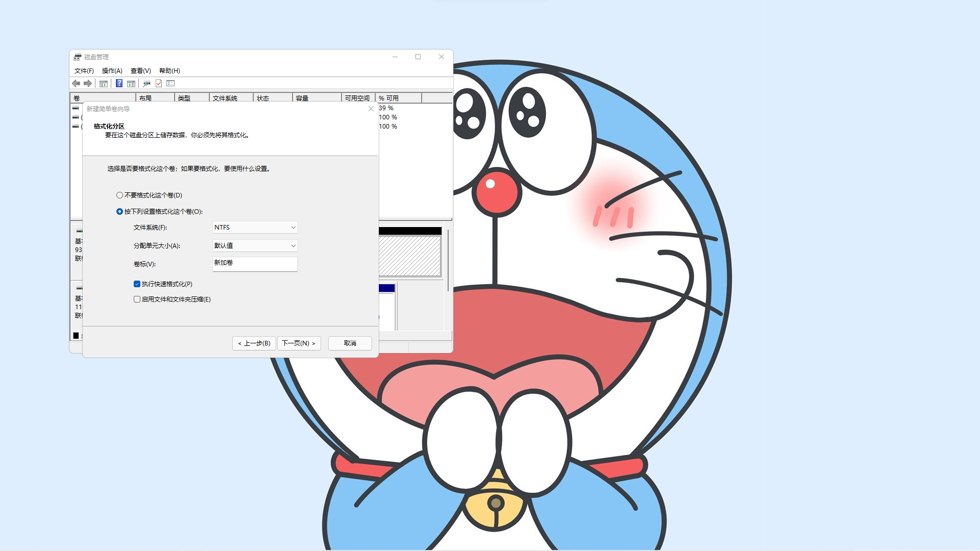Click the Back arrow toolbar icon
Viewport: 980px width, 551px height.
click(x=76, y=83)
